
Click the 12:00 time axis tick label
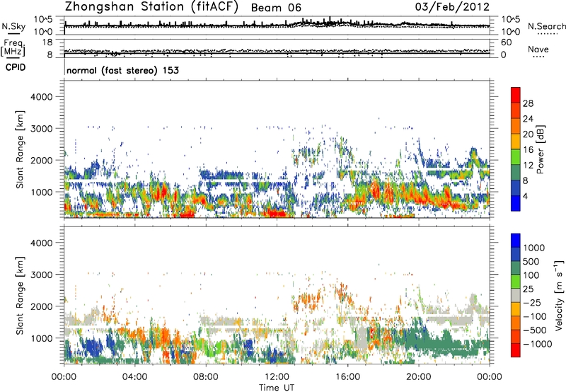point(277,377)
